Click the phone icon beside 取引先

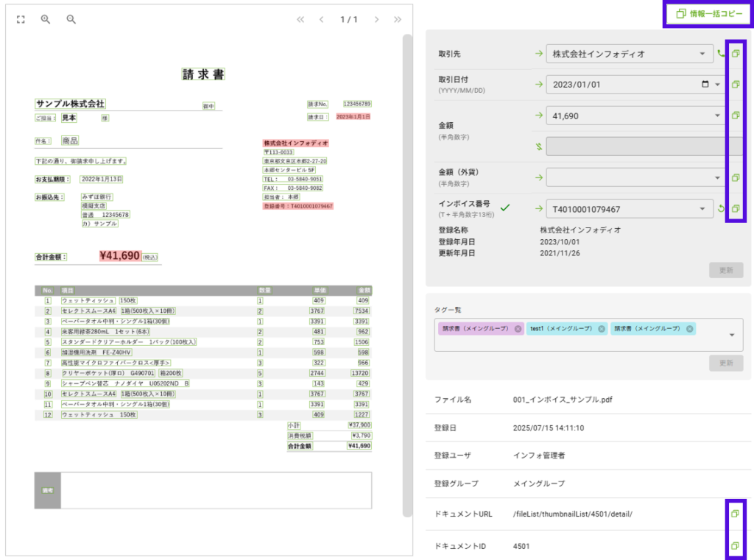point(721,54)
